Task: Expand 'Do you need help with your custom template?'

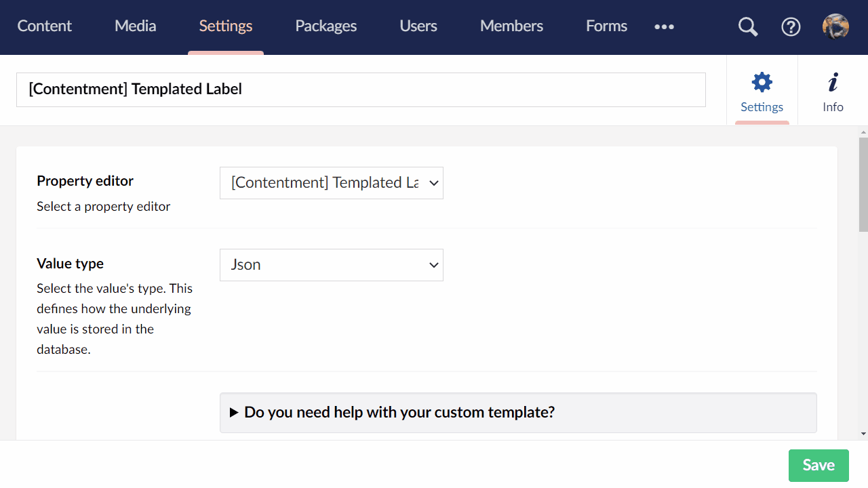Action: tap(518, 413)
